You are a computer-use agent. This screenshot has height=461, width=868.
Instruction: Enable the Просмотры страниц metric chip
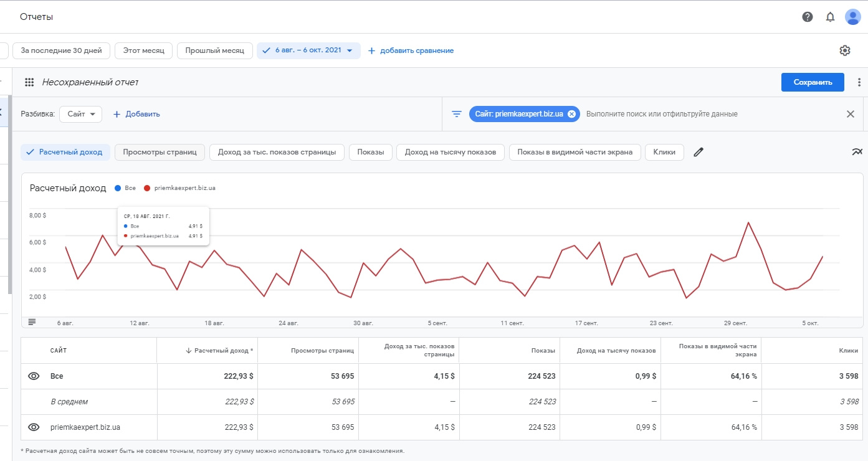[x=160, y=152]
